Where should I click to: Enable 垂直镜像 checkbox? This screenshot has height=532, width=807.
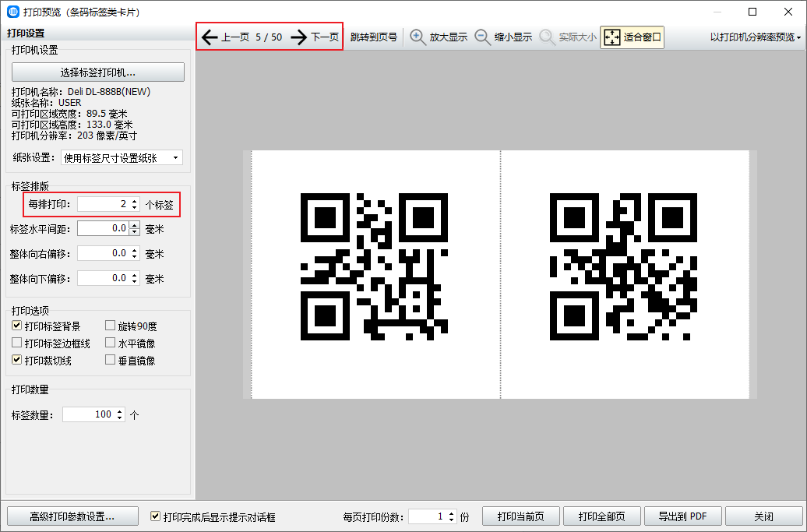click(110, 360)
